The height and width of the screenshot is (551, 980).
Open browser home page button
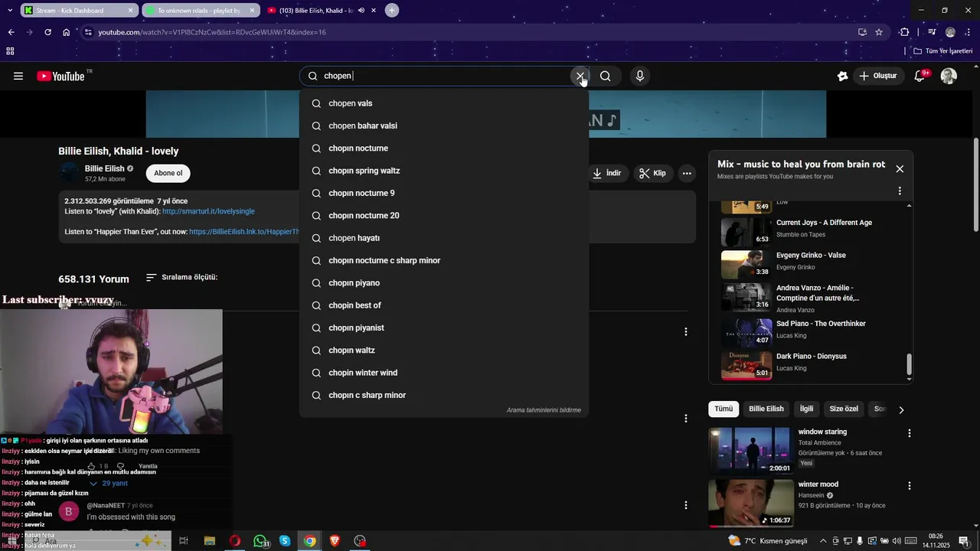click(67, 32)
